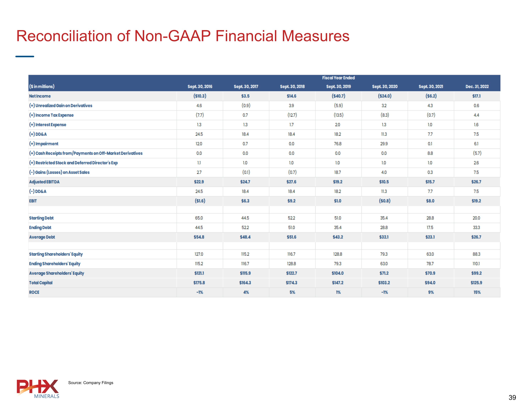Click the Source: Company Filings text
532x410 pixels.
pyautogui.click(x=91, y=383)
